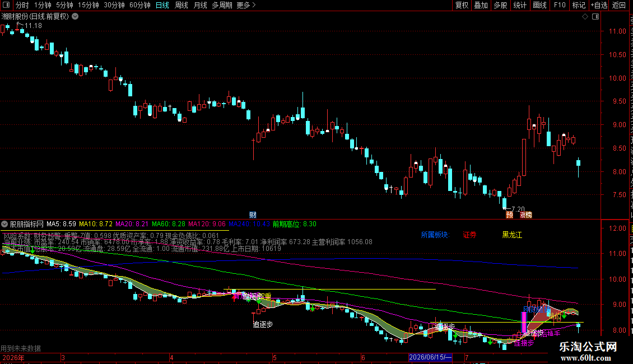
Task: Click the 复权 button
Action: tap(462, 5)
